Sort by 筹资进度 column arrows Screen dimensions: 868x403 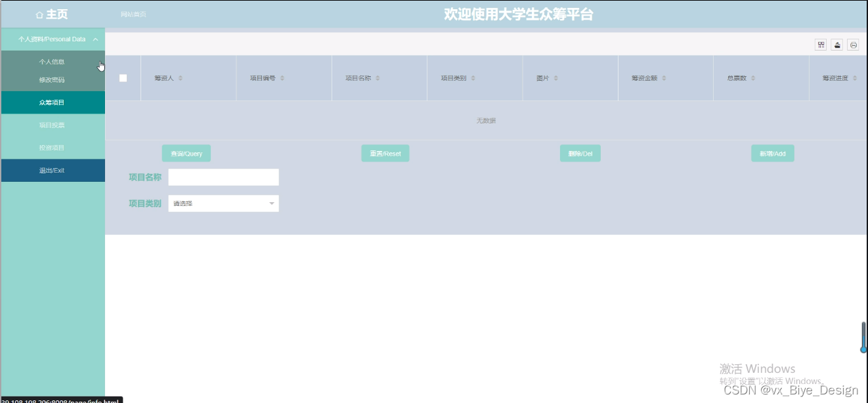tap(855, 78)
